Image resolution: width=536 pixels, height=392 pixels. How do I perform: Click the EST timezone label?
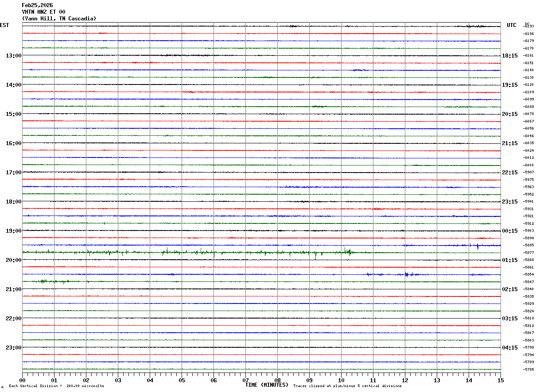click(x=4, y=25)
